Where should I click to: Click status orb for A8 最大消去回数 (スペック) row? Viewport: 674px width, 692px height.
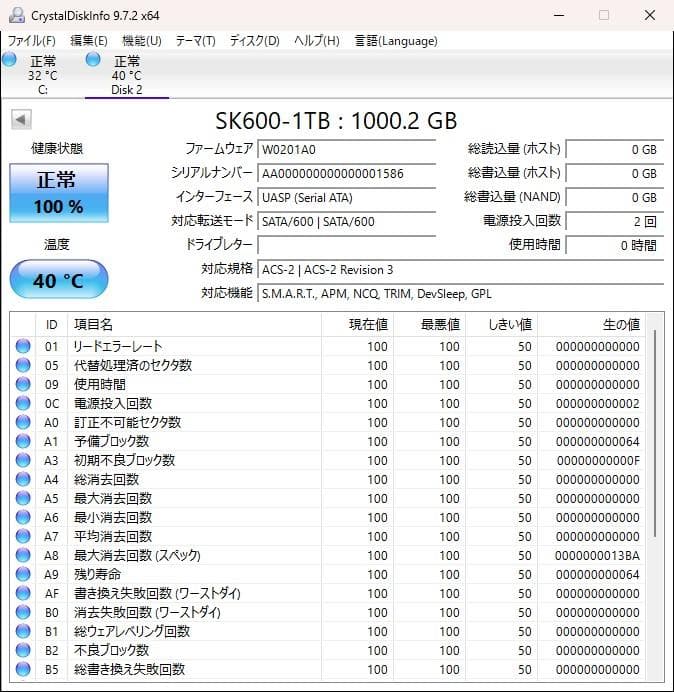[23, 555]
